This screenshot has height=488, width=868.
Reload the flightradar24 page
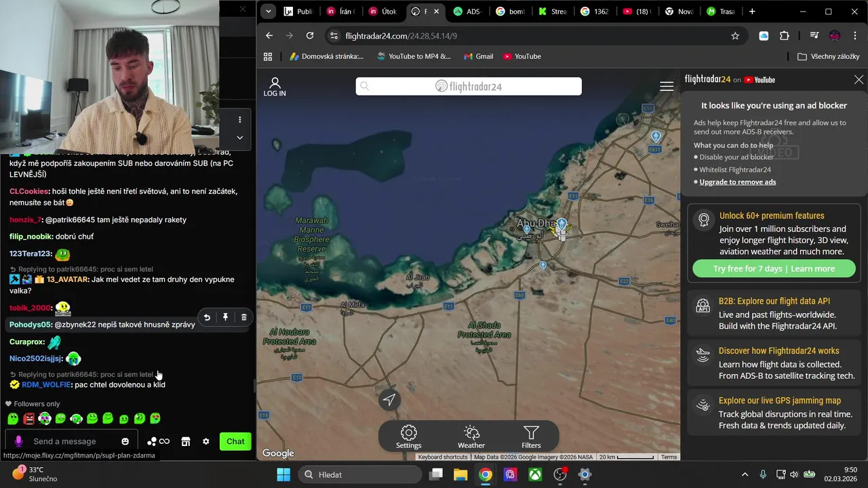pos(310,36)
